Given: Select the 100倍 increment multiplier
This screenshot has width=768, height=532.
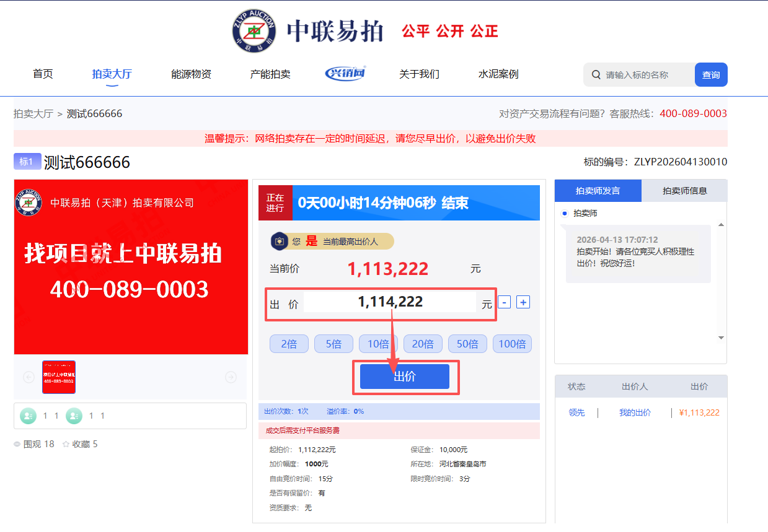Looking at the screenshot, I should (x=512, y=344).
